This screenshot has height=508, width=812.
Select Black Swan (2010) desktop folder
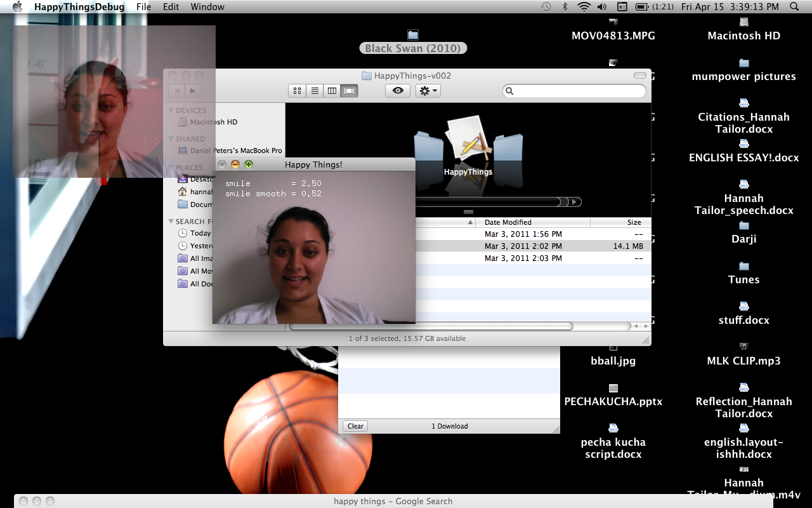(x=413, y=43)
